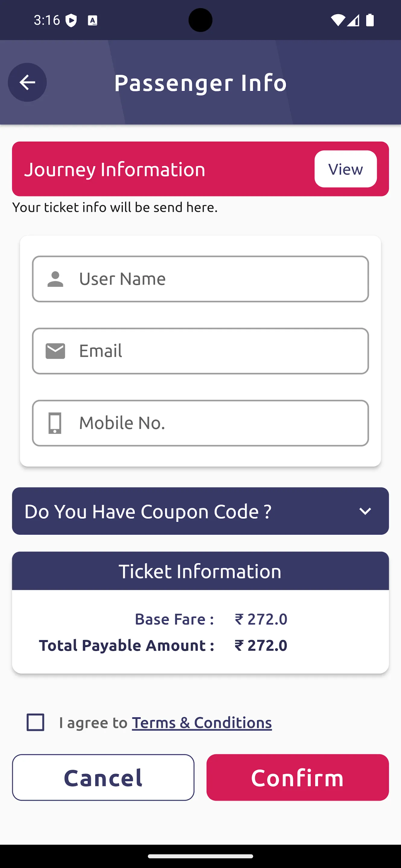Tap the cellular signal icon
This screenshot has height=868, width=401.
353,20
